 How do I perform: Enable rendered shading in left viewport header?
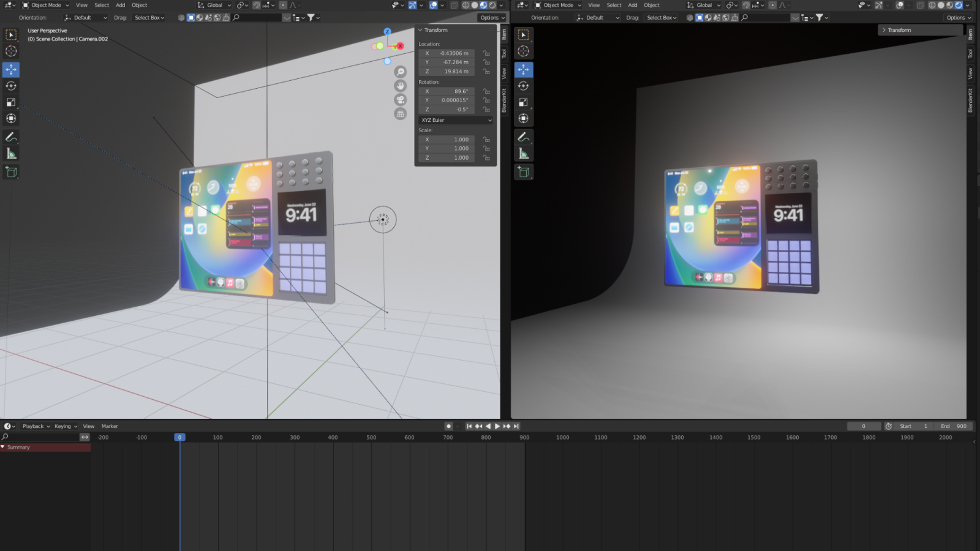tap(492, 5)
